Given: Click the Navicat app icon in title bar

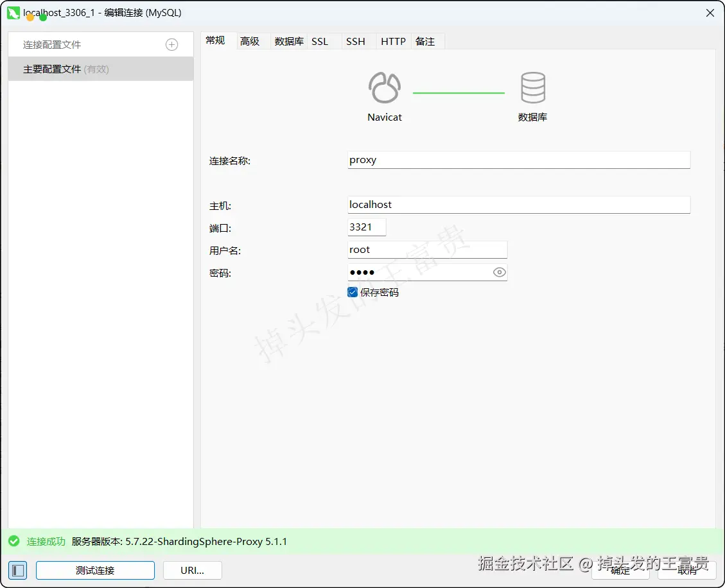Looking at the screenshot, I should (x=13, y=13).
